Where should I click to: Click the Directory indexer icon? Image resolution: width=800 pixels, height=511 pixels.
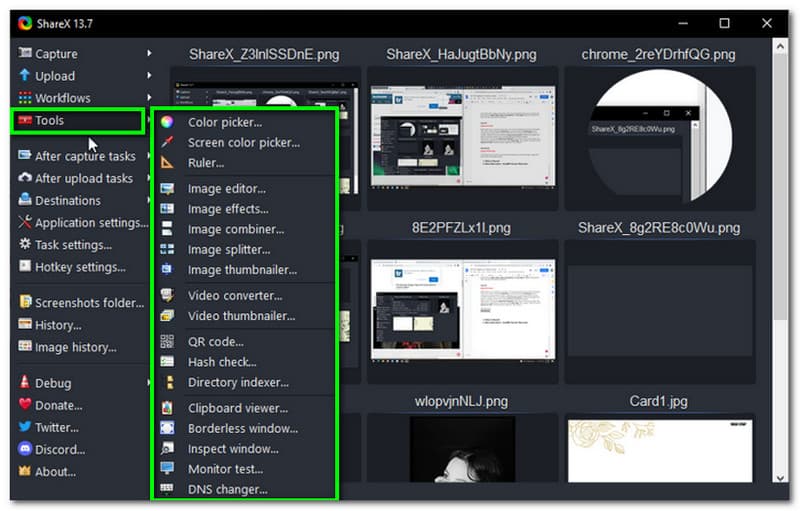[167, 382]
